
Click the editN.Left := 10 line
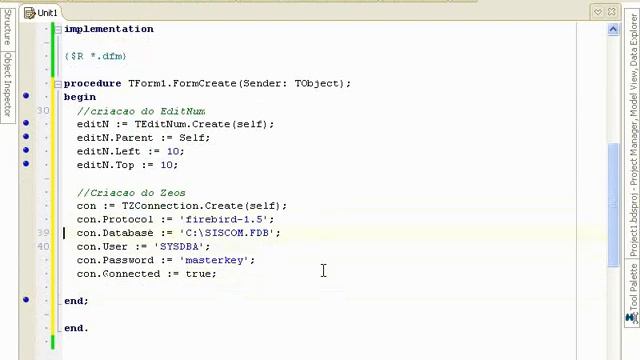pos(131,151)
